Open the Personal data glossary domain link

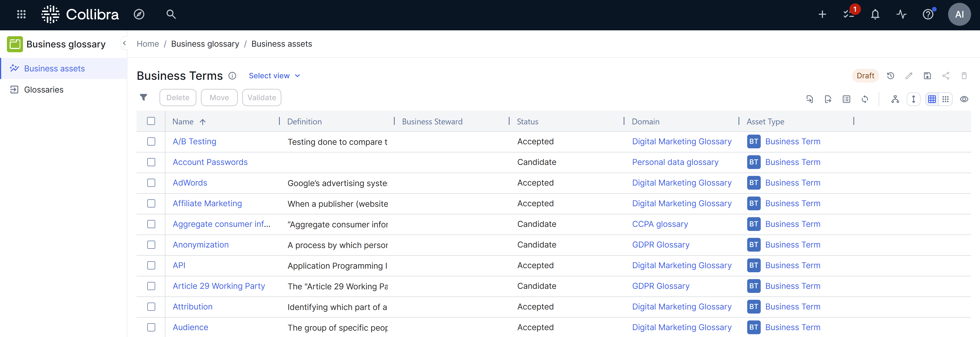coord(675,162)
